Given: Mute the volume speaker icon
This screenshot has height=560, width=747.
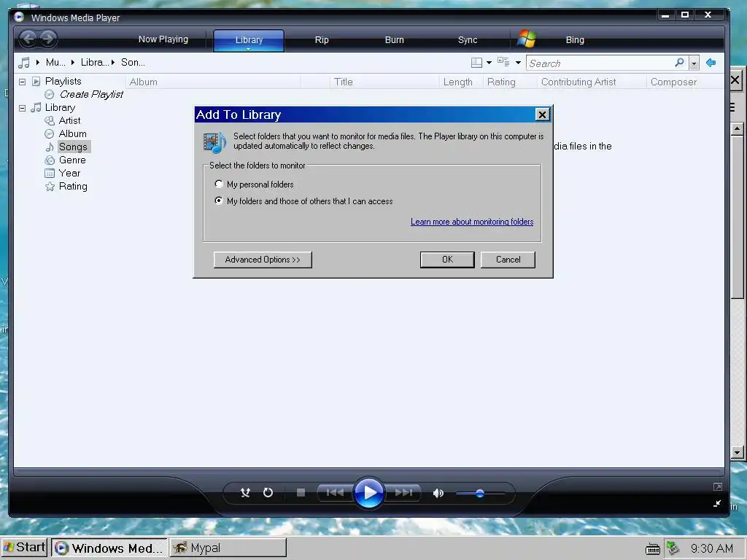Looking at the screenshot, I should (x=438, y=493).
